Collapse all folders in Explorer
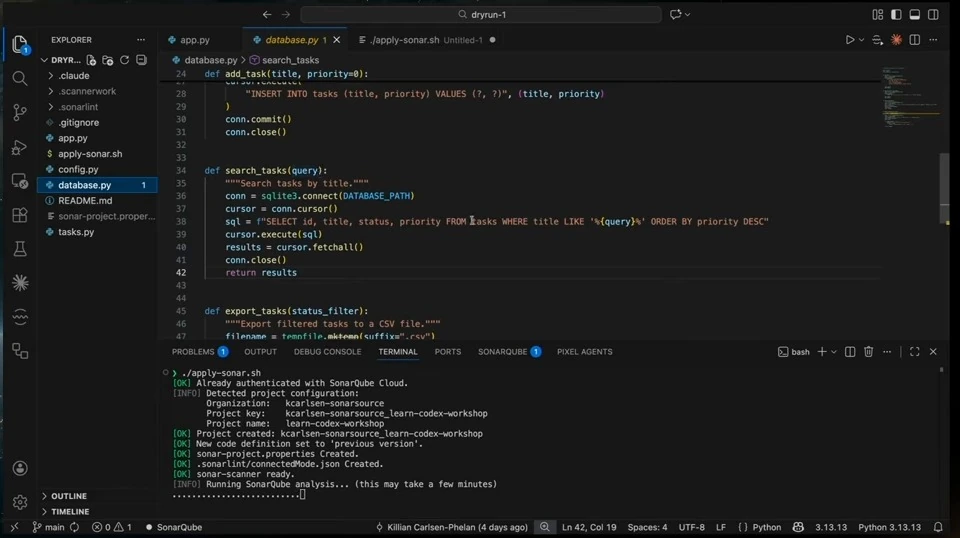Image resolution: width=960 pixels, height=538 pixels. point(141,60)
